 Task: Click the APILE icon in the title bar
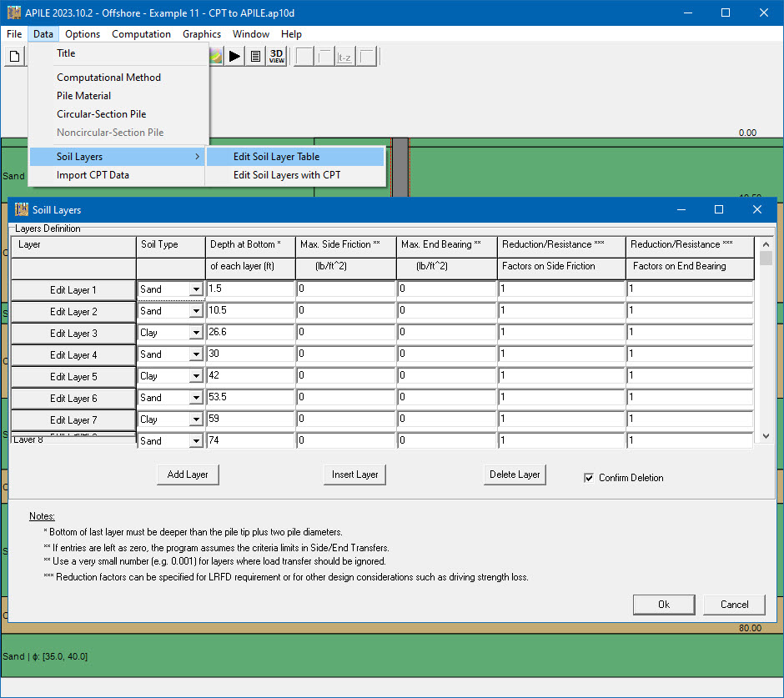point(13,12)
